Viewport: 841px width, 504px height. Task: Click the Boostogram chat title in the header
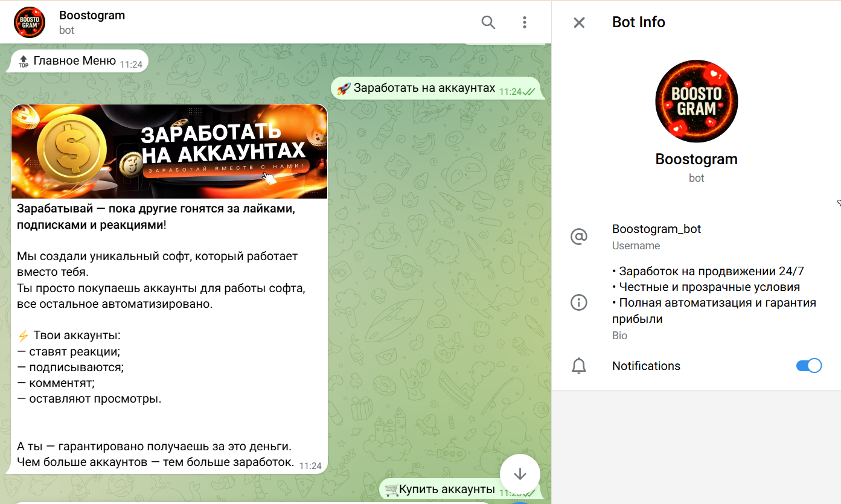tap(92, 15)
